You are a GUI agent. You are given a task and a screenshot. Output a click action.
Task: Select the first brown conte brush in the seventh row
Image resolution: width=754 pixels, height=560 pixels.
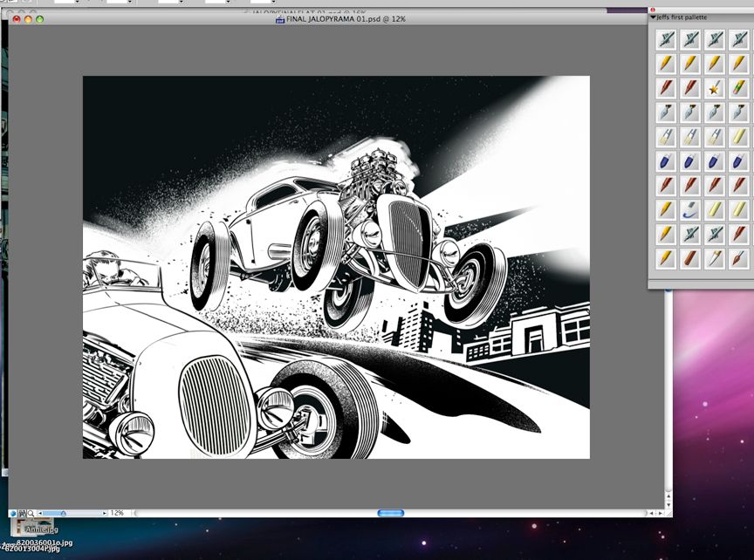(x=666, y=186)
